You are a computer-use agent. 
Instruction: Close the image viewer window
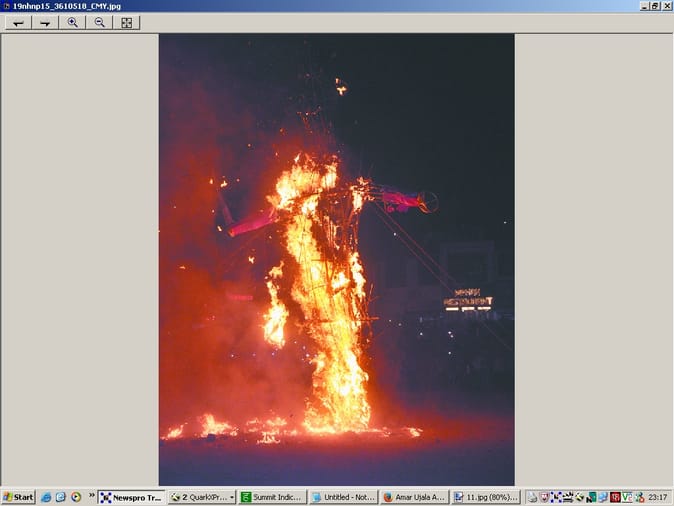(666, 6)
